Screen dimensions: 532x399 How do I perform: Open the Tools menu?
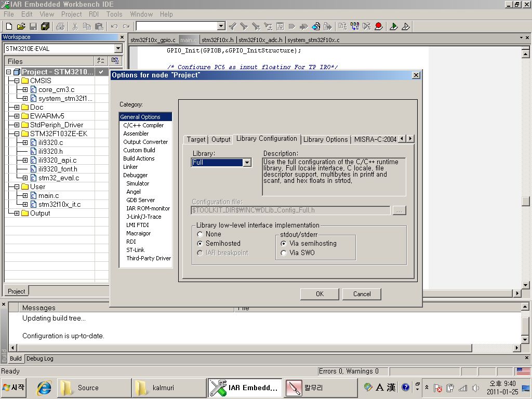(x=114, y=14)
